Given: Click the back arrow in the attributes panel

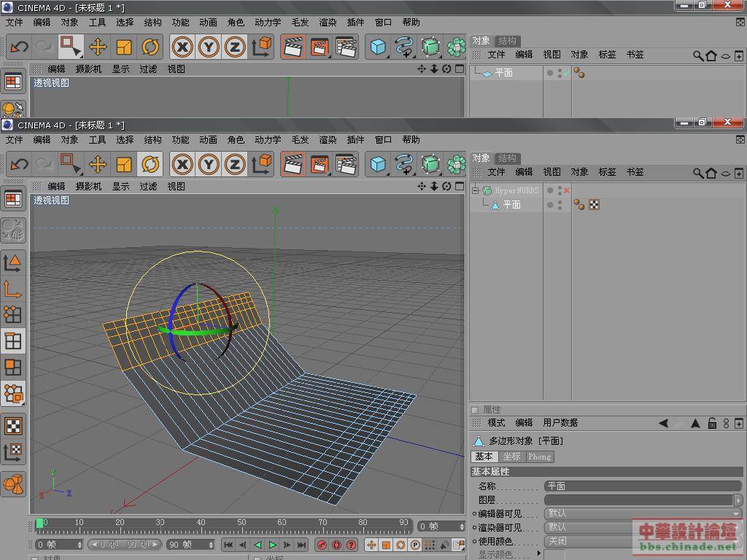Looking at the screenshot, I should (x=664, y=423).
